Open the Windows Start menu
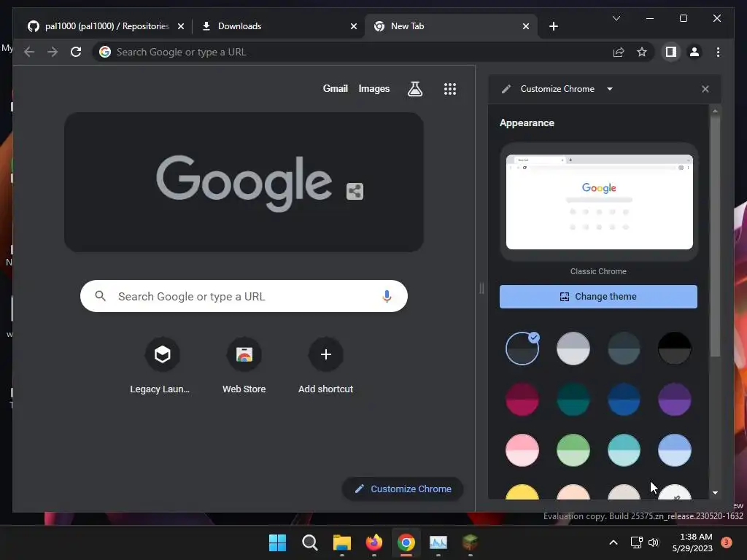747x560 pixels. 278,542
